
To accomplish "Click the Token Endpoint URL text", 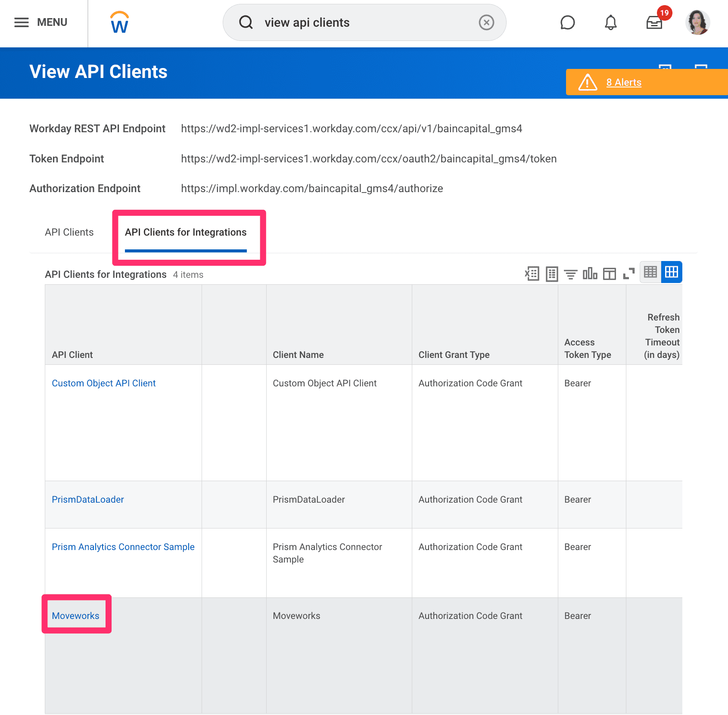I will [369, 159].
